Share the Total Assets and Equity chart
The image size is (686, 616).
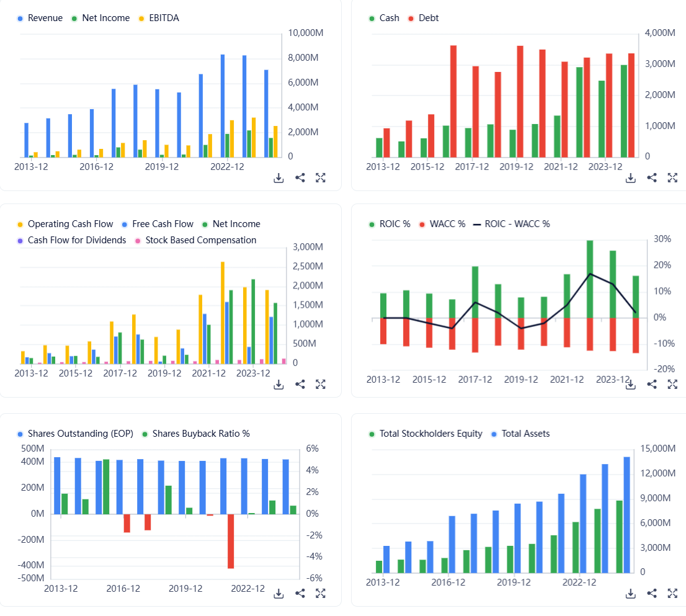click(652, 593)
